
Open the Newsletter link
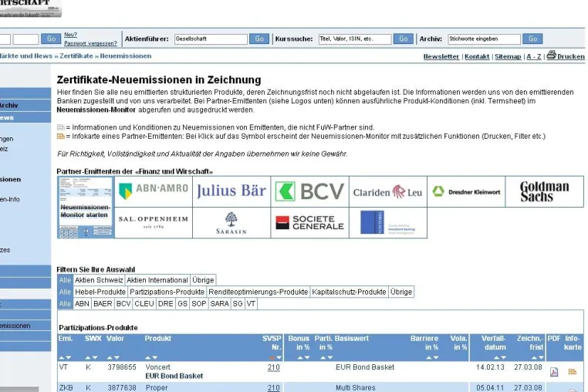(441, 56)
